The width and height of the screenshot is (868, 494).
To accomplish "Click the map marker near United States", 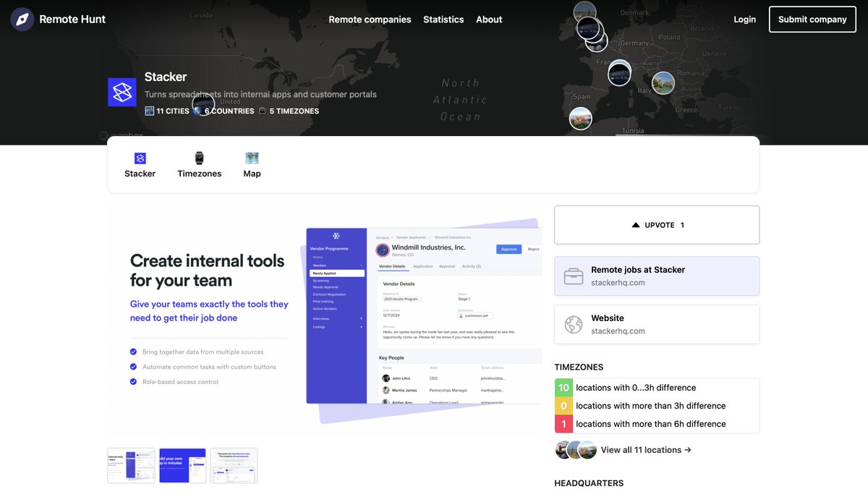I will 203,106.
